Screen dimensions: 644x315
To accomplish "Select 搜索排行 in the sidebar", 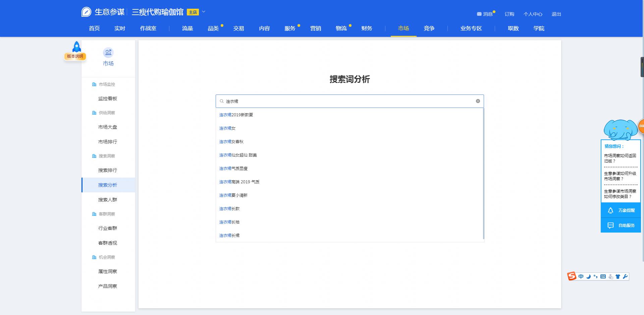I will pyautogui.click(x=107, y=170).
